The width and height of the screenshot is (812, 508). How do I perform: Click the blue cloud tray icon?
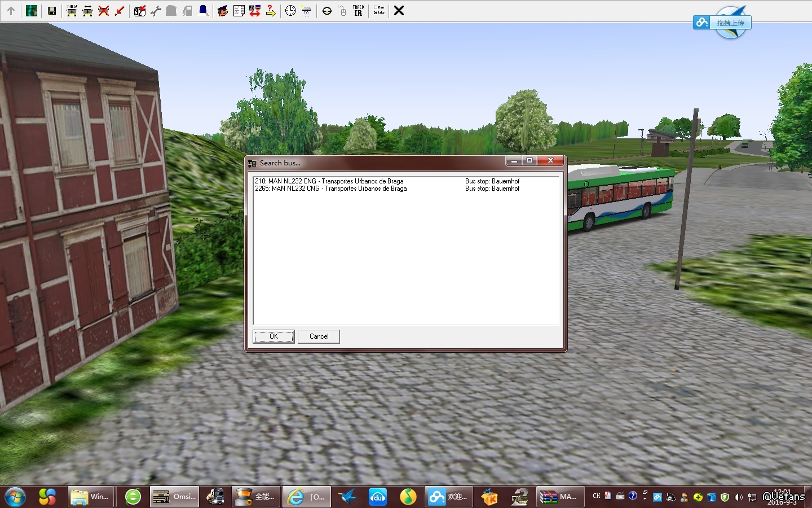pyautogui.click(x=657, y=497)
